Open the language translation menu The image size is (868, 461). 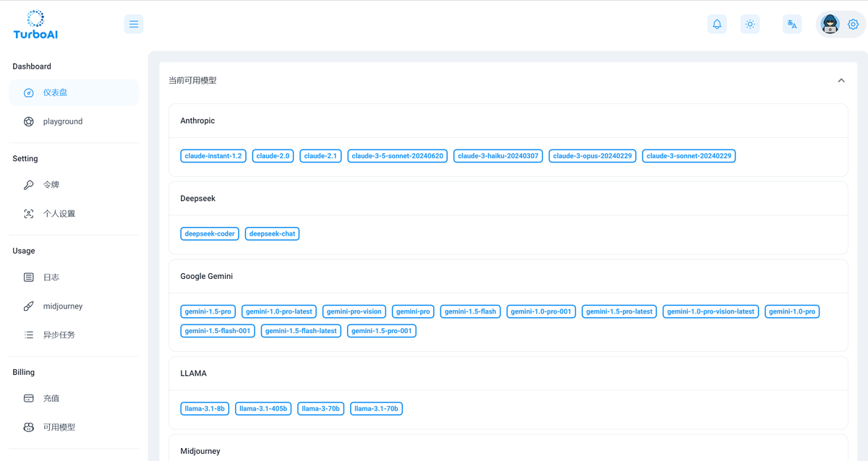click(792, 24)
